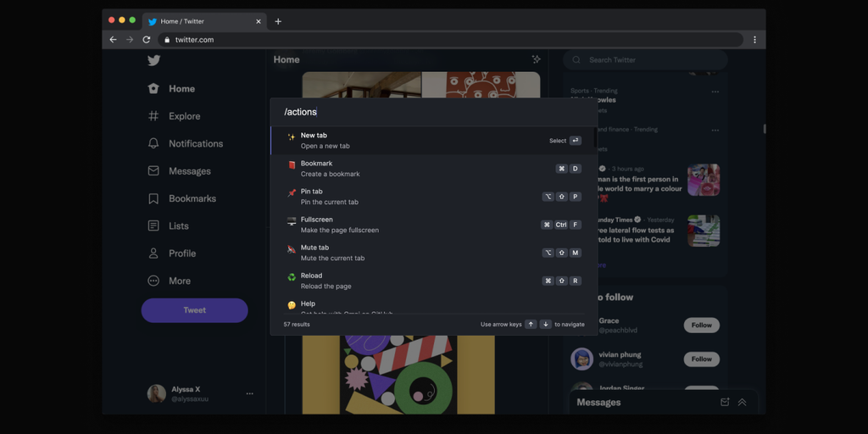The width and height of the screenshot is (868, 434).
Task: Click the page scrollbar thumb at right edge
Action: (x=765, y=129)
